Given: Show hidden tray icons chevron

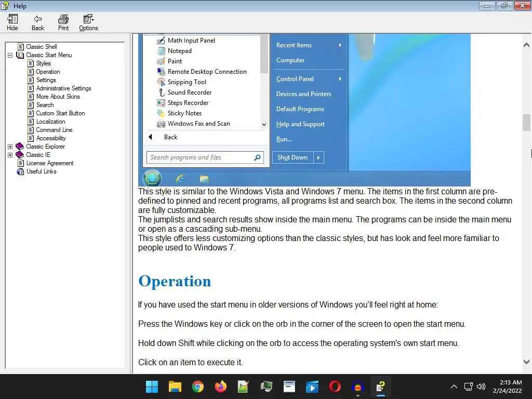Looking at the screenshot, I should [x=454, y=387].
